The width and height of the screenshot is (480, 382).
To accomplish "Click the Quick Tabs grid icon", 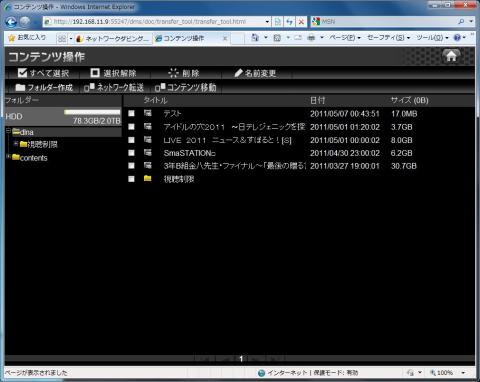I will [x=62, y=39].
